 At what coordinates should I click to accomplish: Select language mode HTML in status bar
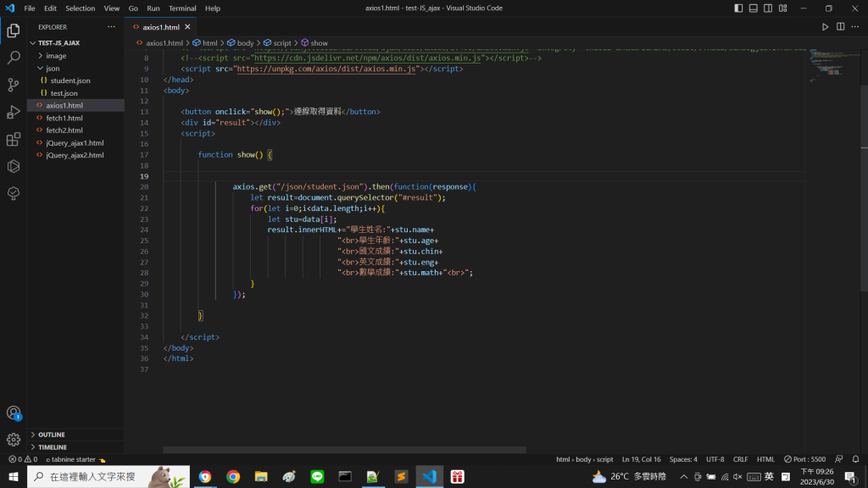tap(765, 459)
